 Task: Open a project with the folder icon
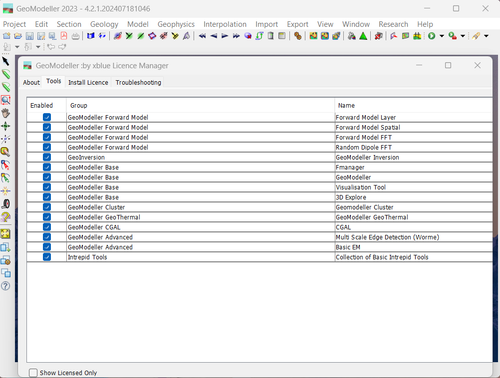pos(18,36)
